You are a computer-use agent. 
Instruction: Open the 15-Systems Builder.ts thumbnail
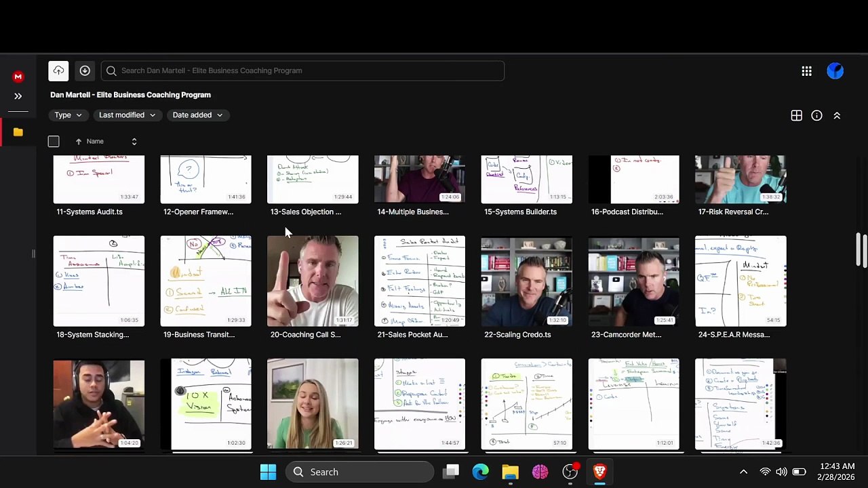click(x=527, y=180)
